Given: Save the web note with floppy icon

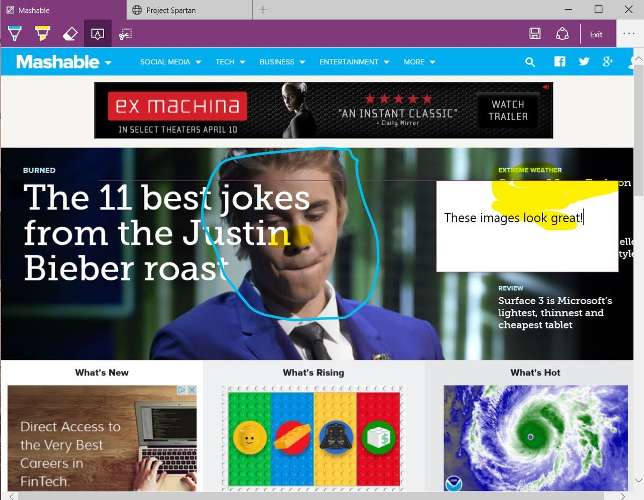Looking at the screenshot, I should (x=535, y=34).
